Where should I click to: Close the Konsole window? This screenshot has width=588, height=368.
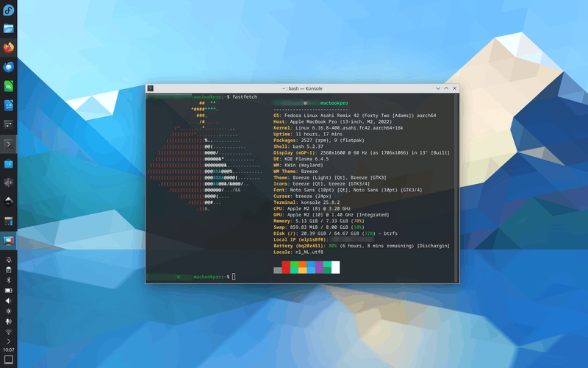tap(454, 88)
